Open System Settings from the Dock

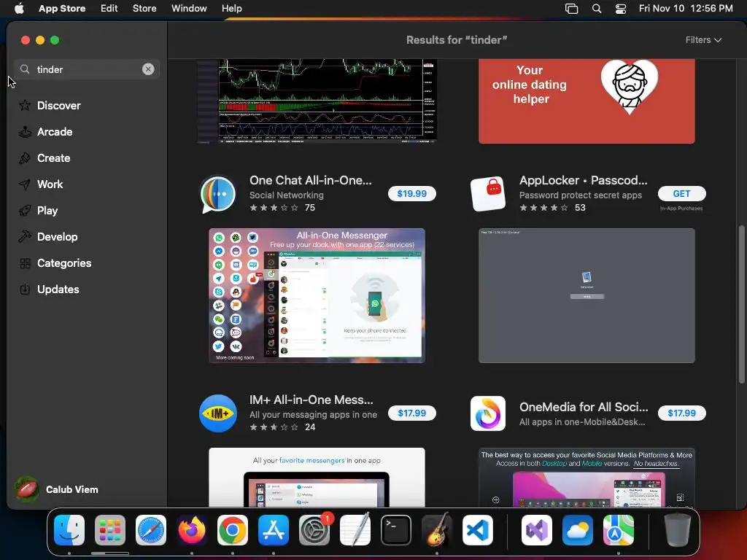pyautogui.click(x=314, y=530)
